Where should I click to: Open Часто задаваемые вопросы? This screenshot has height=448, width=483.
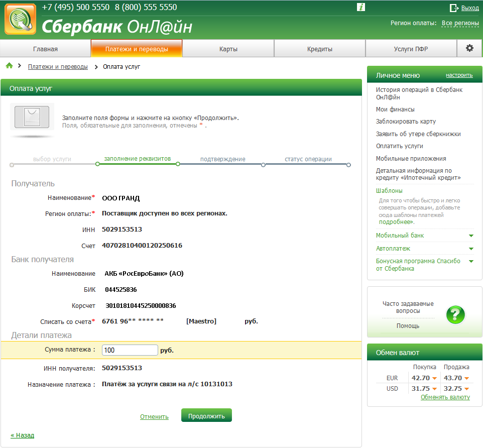408,307
